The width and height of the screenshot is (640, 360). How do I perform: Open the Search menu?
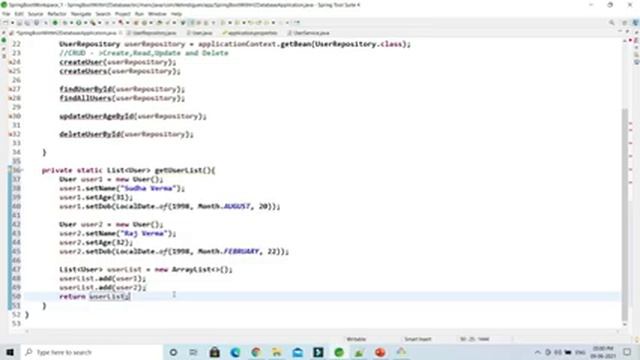tap(103, 14)
